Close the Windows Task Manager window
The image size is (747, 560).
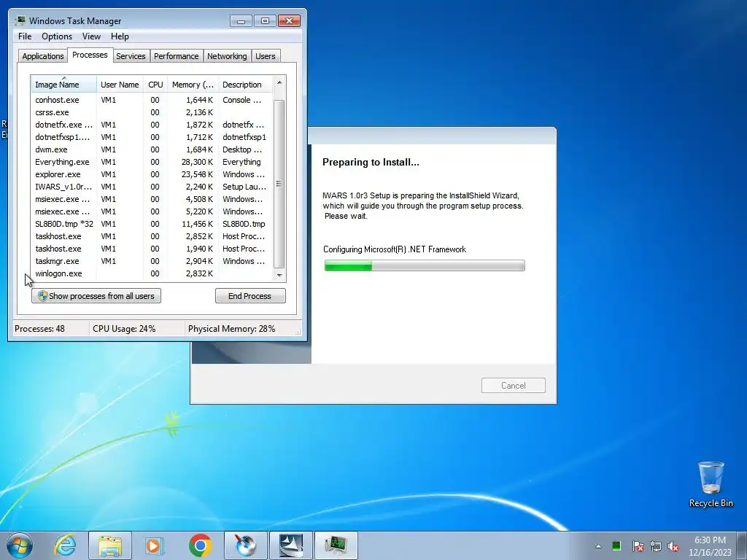289,21
